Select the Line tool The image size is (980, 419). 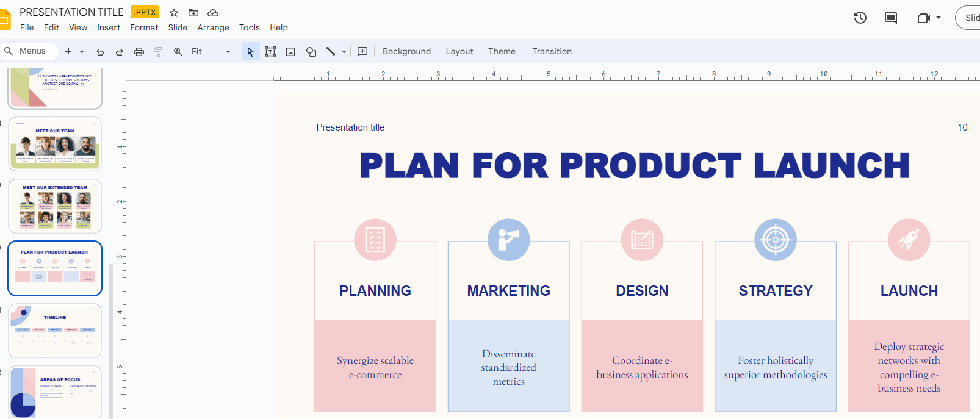coord(331,51)
